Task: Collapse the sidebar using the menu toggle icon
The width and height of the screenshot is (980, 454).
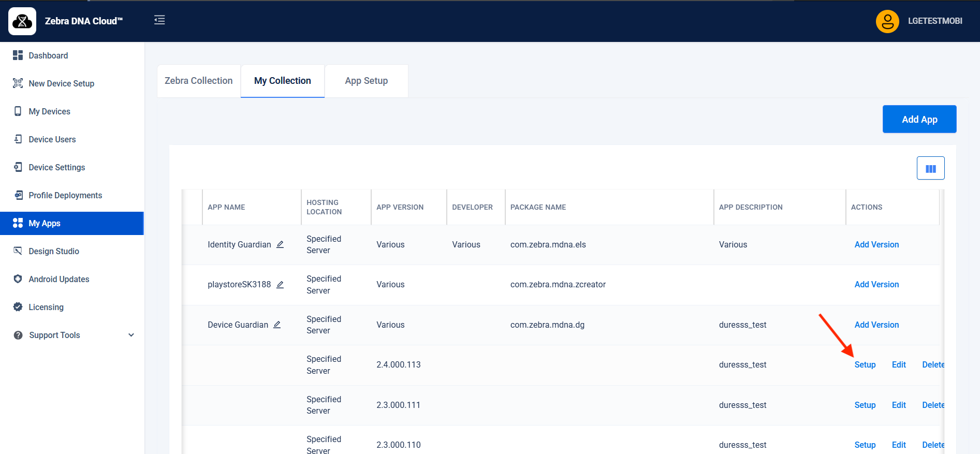Action: tap(159, 20)
